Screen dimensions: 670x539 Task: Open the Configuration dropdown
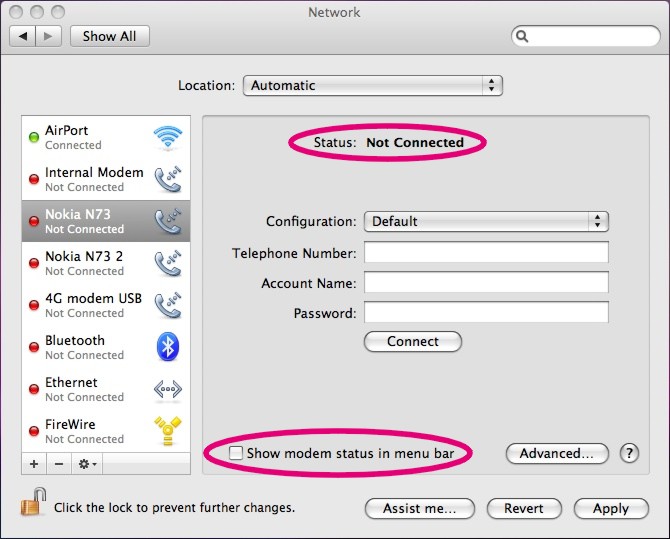point(486,221)
